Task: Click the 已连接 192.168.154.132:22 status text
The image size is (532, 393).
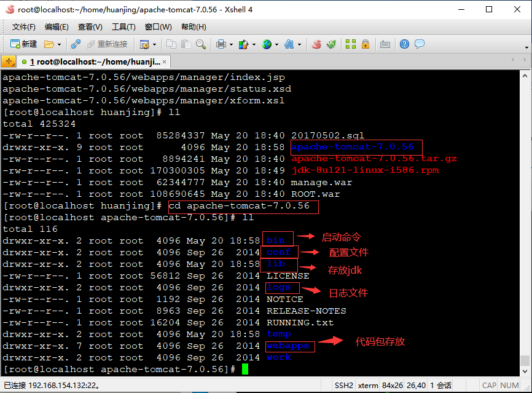Action: (52, 386)
